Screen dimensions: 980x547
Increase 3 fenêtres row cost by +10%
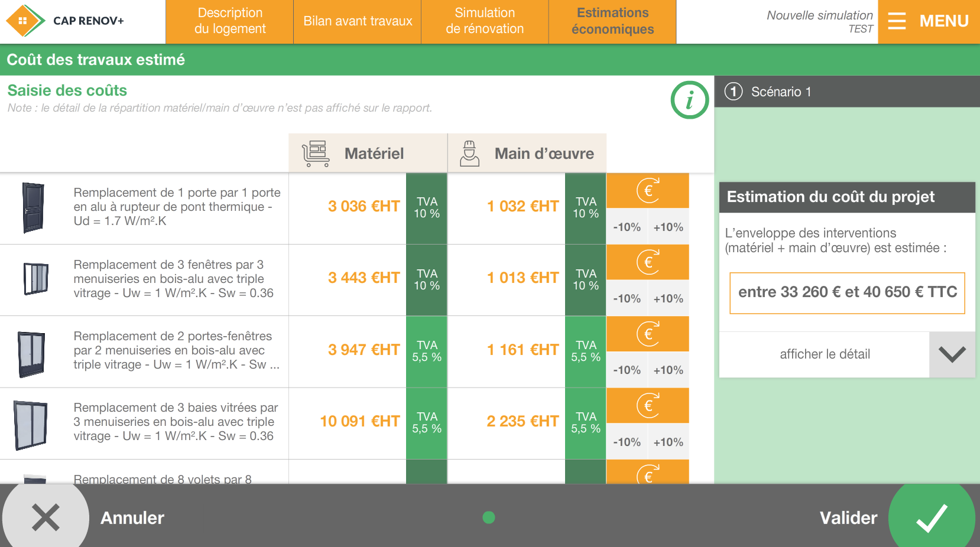point(669,298)
